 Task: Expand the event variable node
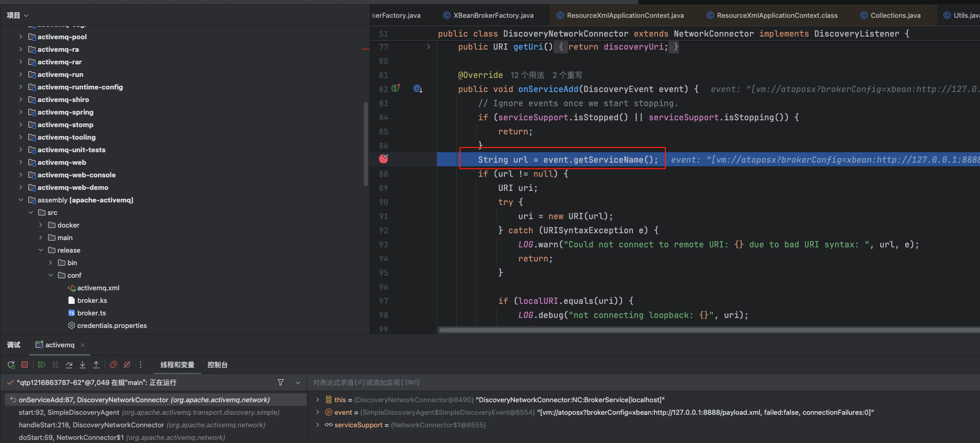(317, 412)
